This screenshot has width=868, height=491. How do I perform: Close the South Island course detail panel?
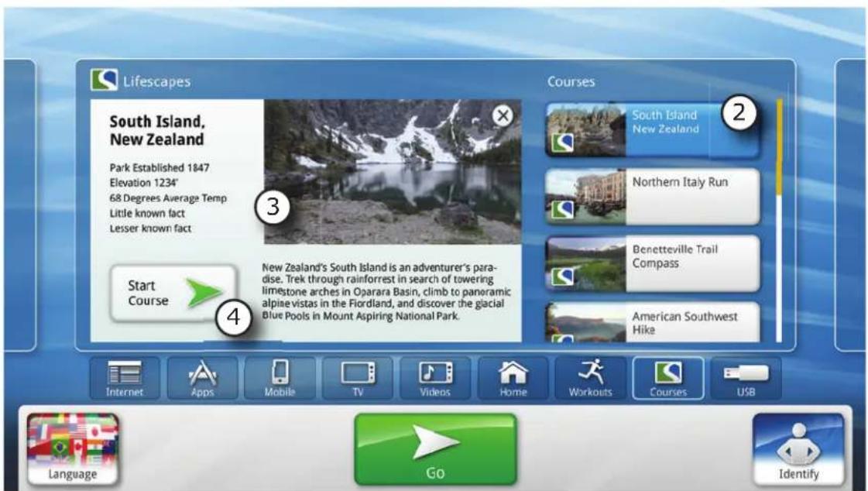coord(503,116)
